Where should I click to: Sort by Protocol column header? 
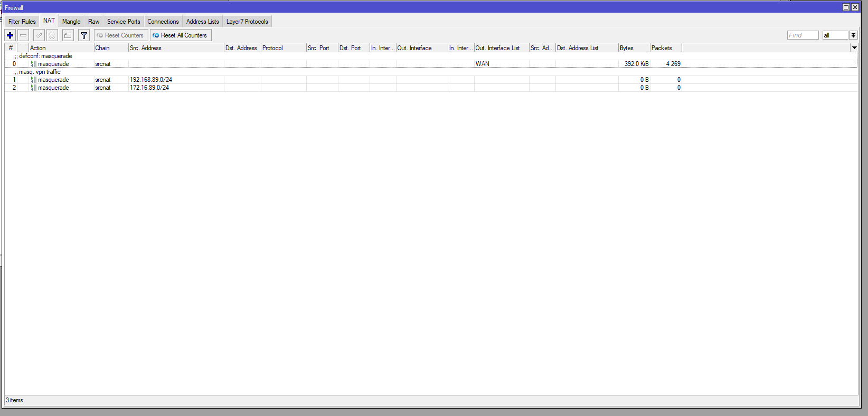(284, 48)
